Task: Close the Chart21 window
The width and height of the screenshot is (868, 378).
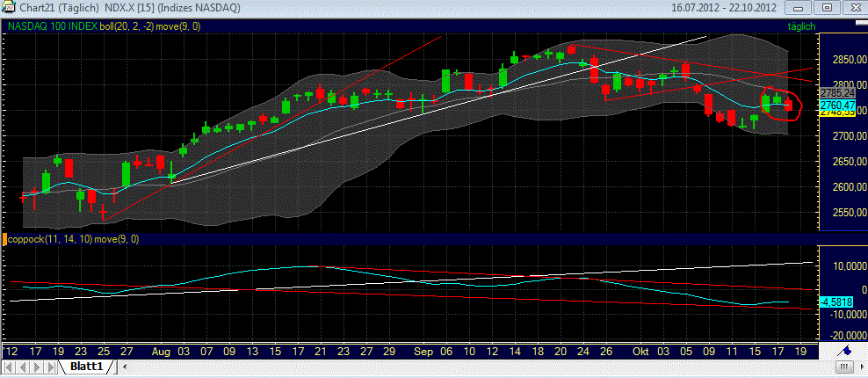Action: 854,8
